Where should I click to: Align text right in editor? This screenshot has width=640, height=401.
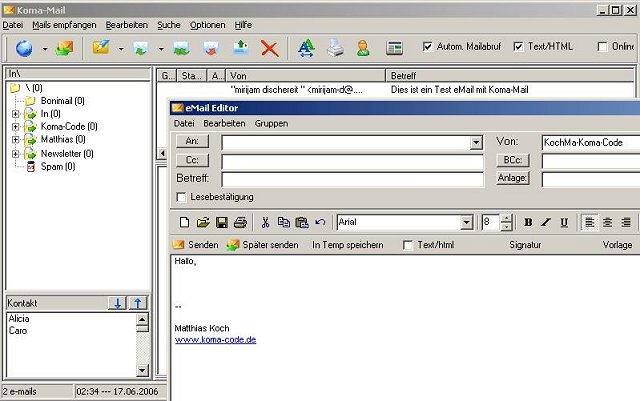click(x=626, y=223)
